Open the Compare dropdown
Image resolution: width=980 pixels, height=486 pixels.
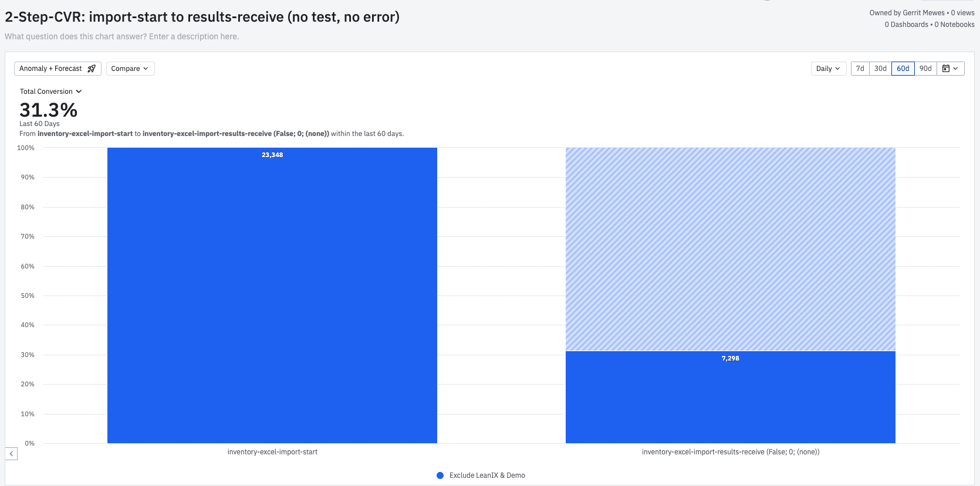[x=130, y=69]
